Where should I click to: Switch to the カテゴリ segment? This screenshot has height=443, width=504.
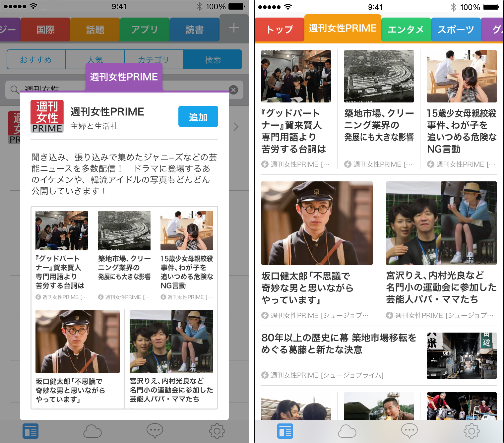point(154,59)
